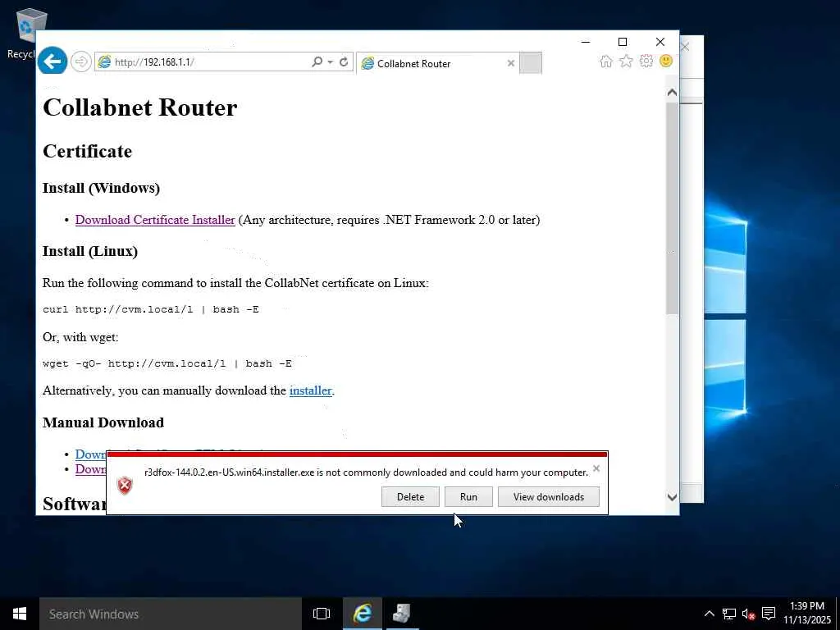
Task: Maximize the Internet Explorer window
Action: (623, 42)
